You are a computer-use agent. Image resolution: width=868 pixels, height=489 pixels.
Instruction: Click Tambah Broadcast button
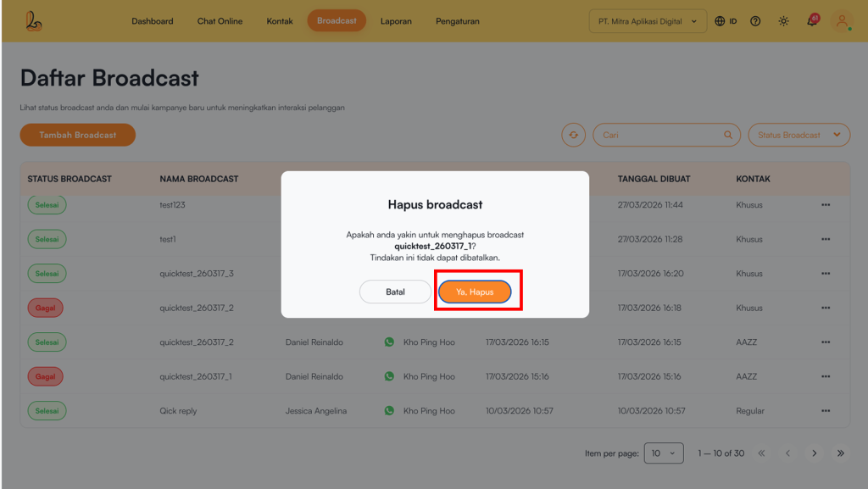coord(78,135)
